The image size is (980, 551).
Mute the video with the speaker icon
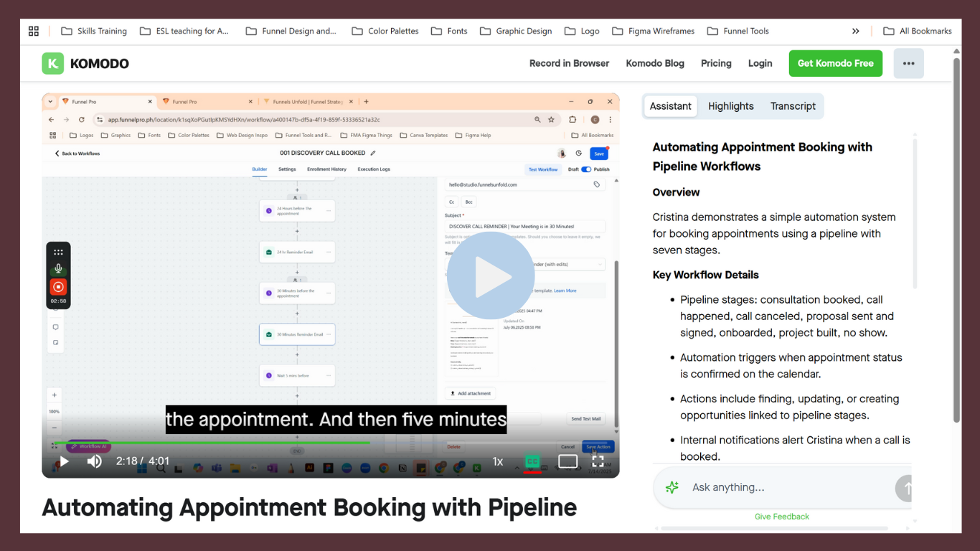coord(94,461)
